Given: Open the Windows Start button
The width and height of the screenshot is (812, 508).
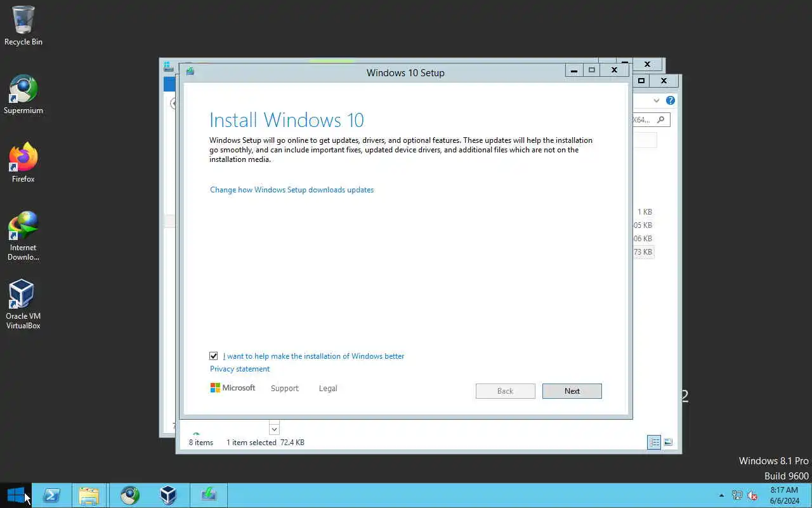Looking at the screenshot, I should tap(15, 495).
